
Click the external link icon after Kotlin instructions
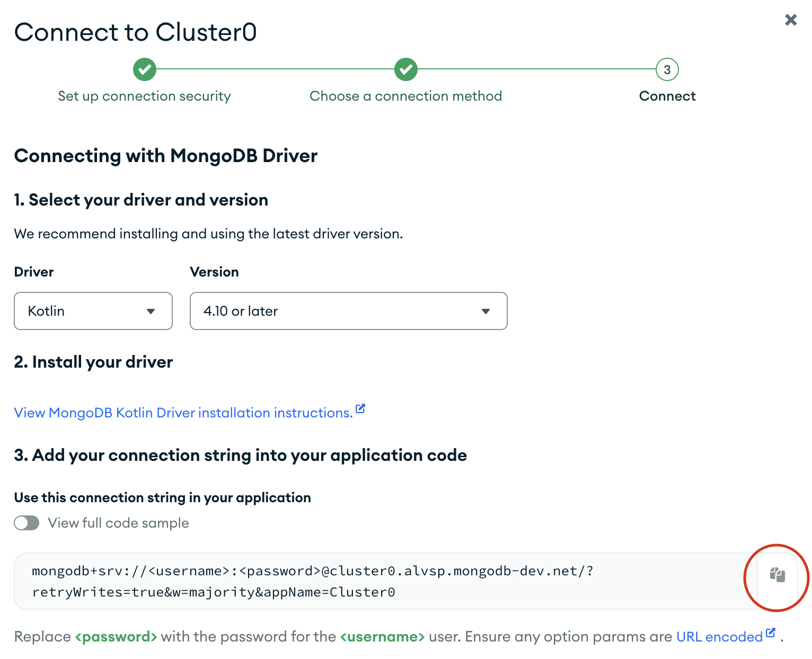(x=360, y=408)
